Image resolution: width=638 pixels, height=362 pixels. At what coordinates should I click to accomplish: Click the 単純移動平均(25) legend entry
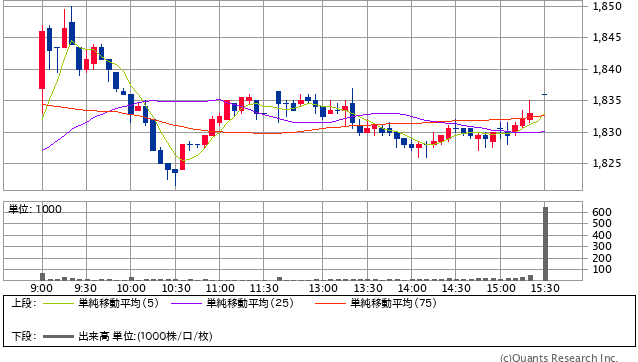[x=250, y=303]
